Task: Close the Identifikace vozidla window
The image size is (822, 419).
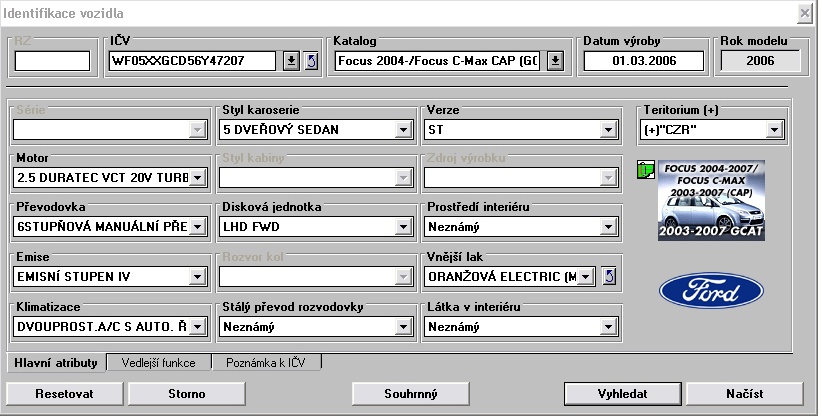Action: pyautogui.click(x=805, y=12)
